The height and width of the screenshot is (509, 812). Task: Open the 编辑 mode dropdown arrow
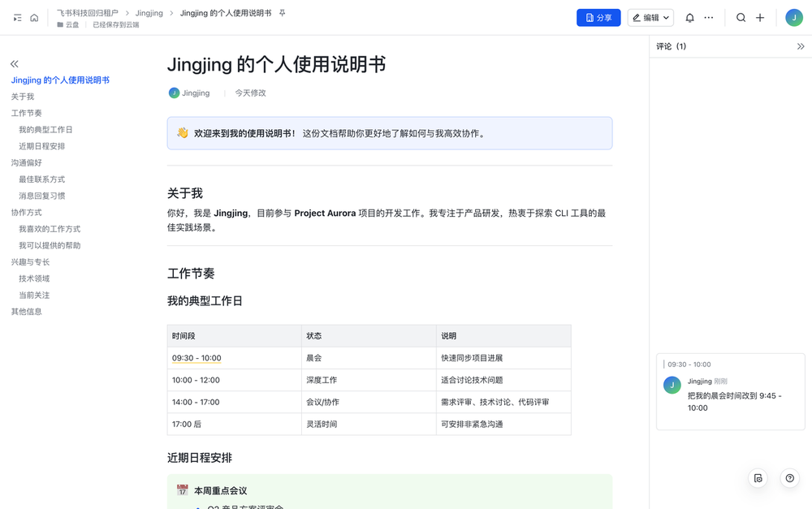(667, 17)
